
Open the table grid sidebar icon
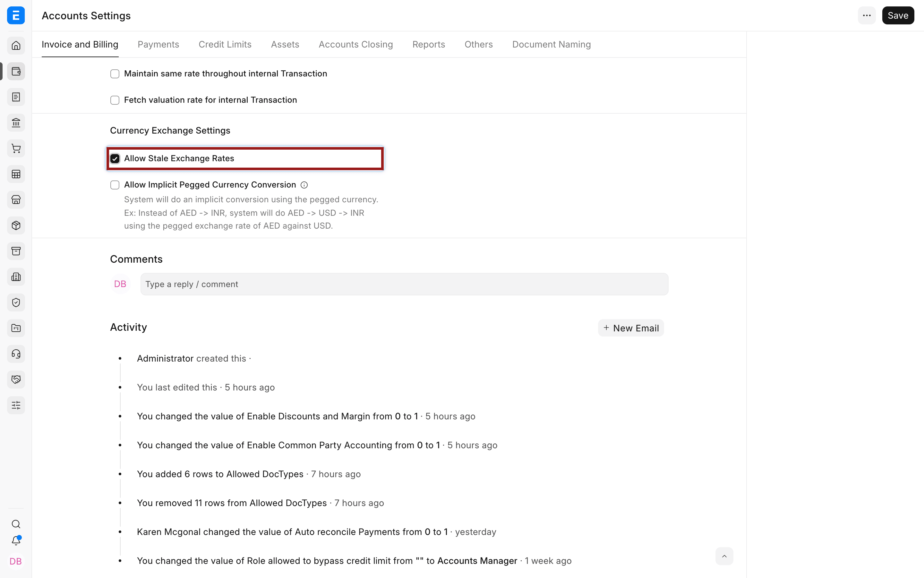(16, 174)
